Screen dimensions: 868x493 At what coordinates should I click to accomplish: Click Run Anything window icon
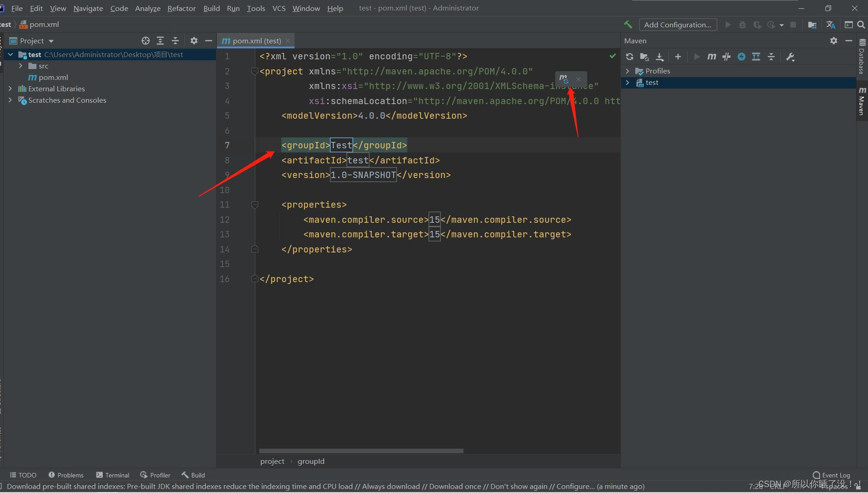point(849,25)
